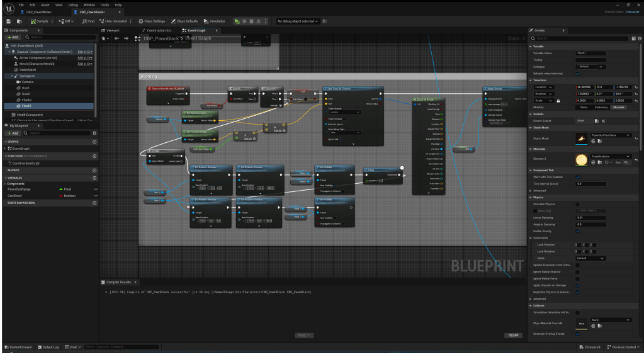Screen dimensions: 644x353
Task: Enable Simulate Physics checkbox
Action: tap(578, 204)
